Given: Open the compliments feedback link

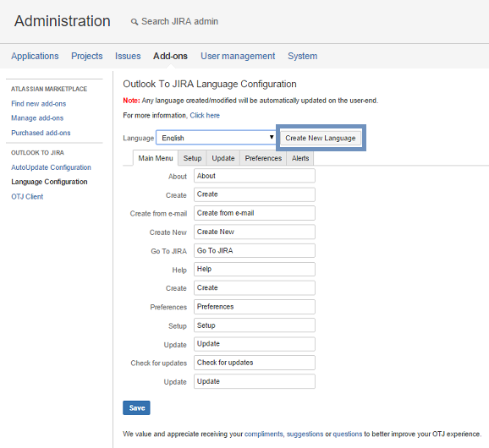Looking at the screenshot, I should pyautogui.click(x=263, y=434).
